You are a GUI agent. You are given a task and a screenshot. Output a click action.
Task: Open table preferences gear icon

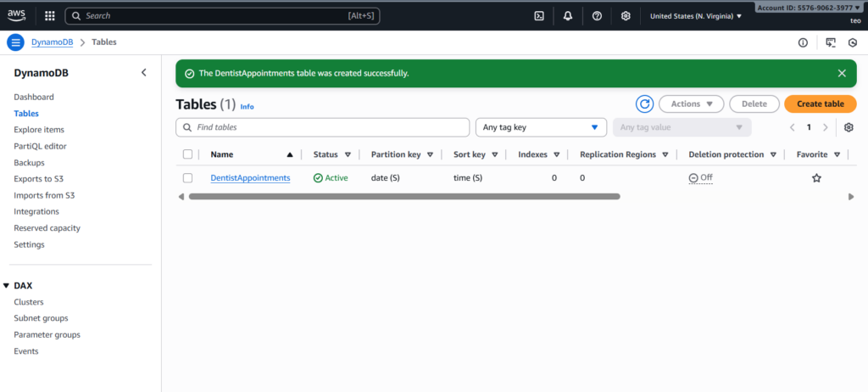pyautogui.click(x=849, y=127)
